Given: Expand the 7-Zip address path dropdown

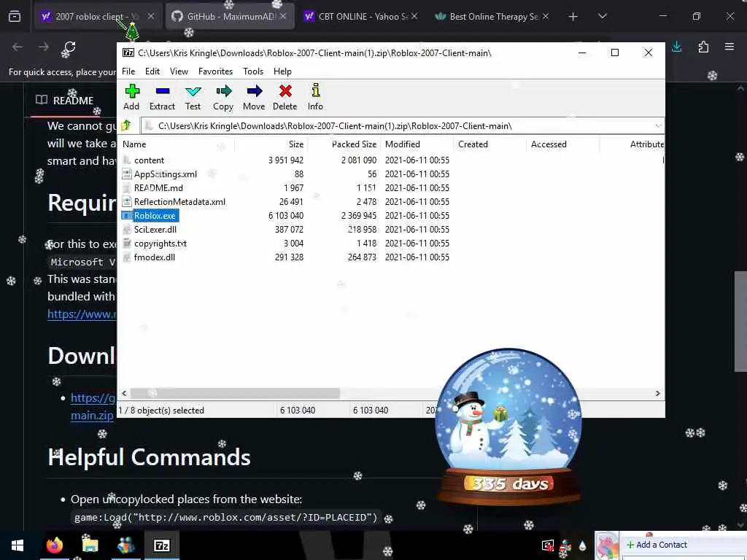Looking at the screenshot, I should 658,125.
